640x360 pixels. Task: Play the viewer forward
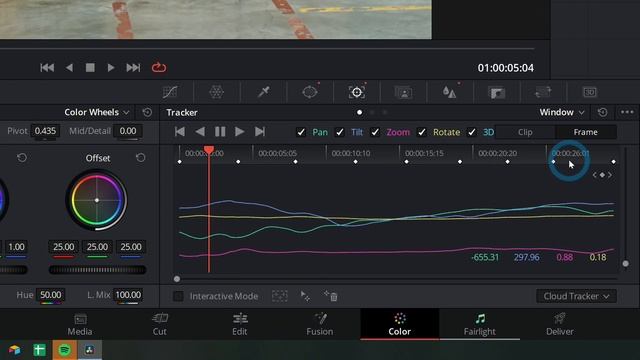(111, 67)
